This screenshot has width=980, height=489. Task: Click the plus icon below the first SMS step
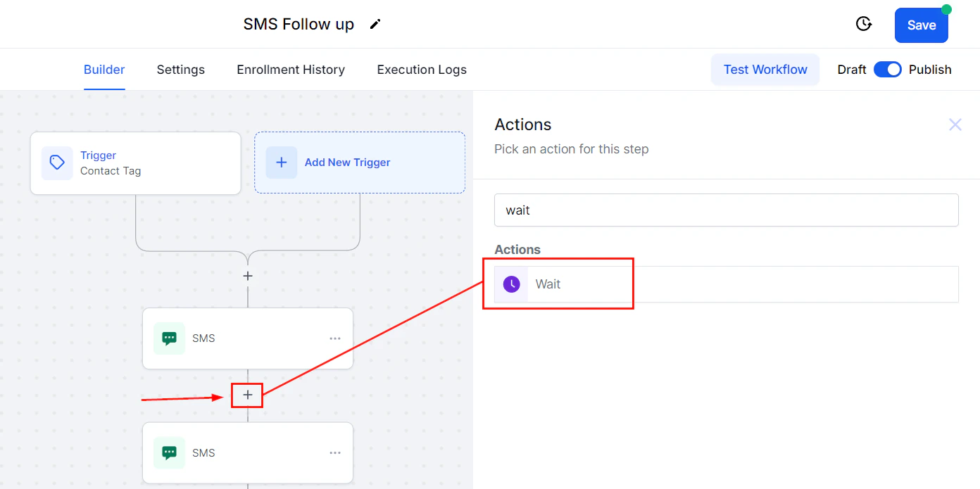pyautogui.click(x=247, y=395)
